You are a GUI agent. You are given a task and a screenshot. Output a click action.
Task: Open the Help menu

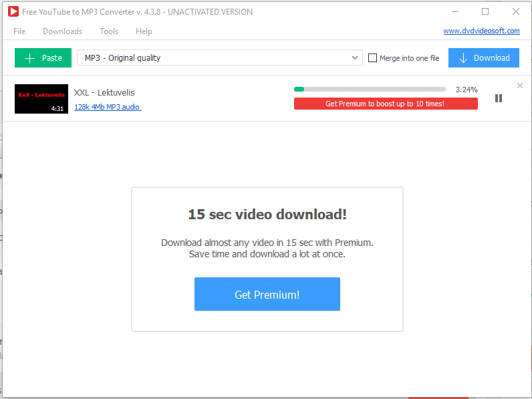[144, 31]
